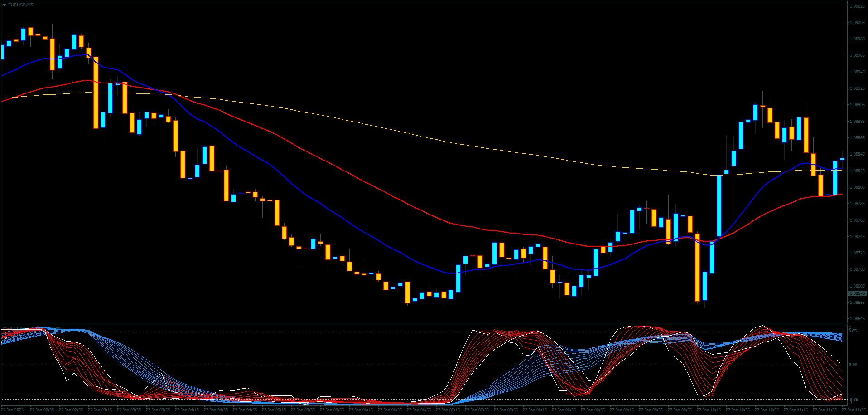The width and height of the screenshot is (868, 415).
Task: Click the 1.08825 price scale label
Action: coord(857,171)
